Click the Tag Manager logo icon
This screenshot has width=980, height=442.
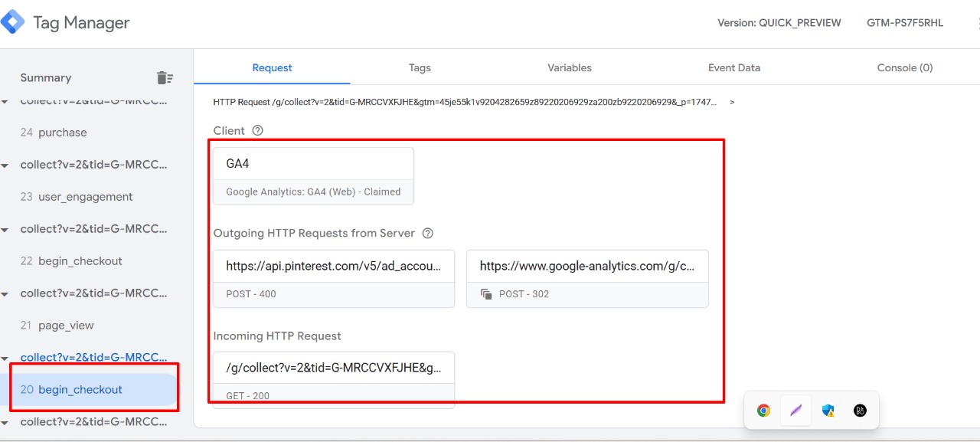tap(13, 22)
